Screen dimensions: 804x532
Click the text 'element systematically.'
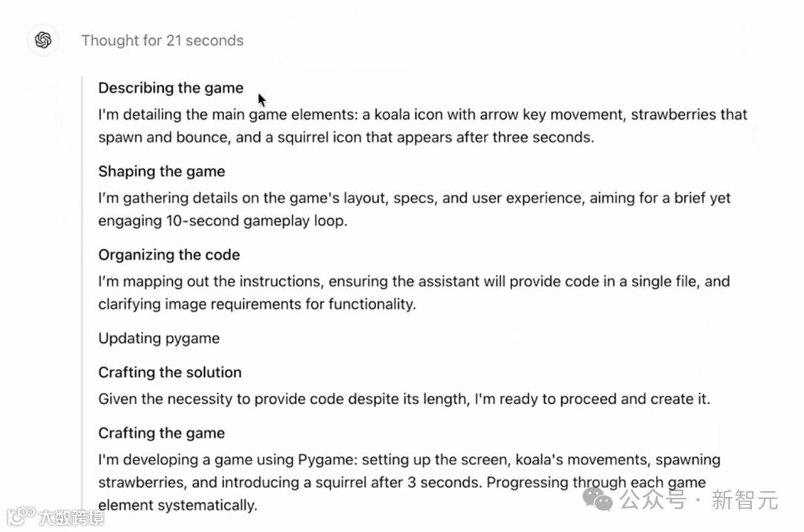pos(177,505)
